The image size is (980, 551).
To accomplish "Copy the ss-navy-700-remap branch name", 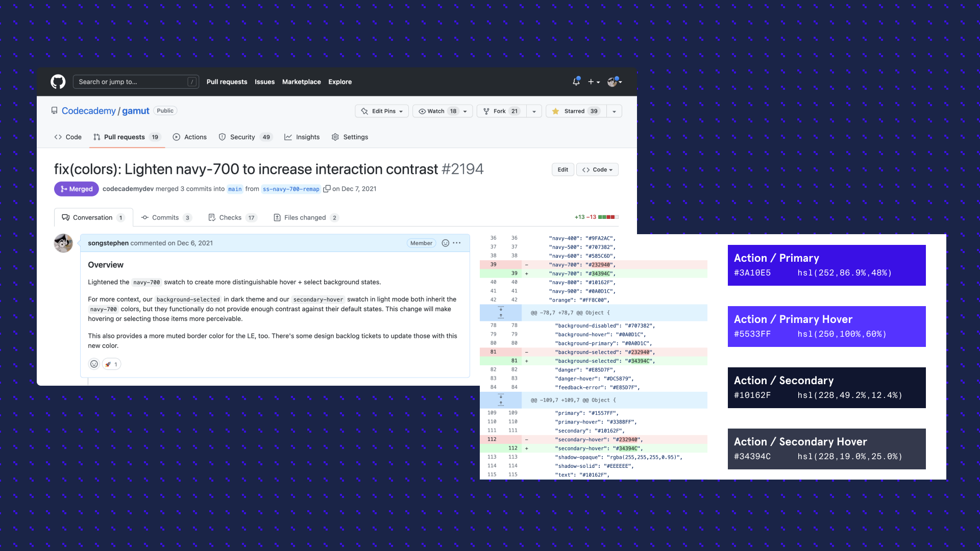I will tap(327, 189).
